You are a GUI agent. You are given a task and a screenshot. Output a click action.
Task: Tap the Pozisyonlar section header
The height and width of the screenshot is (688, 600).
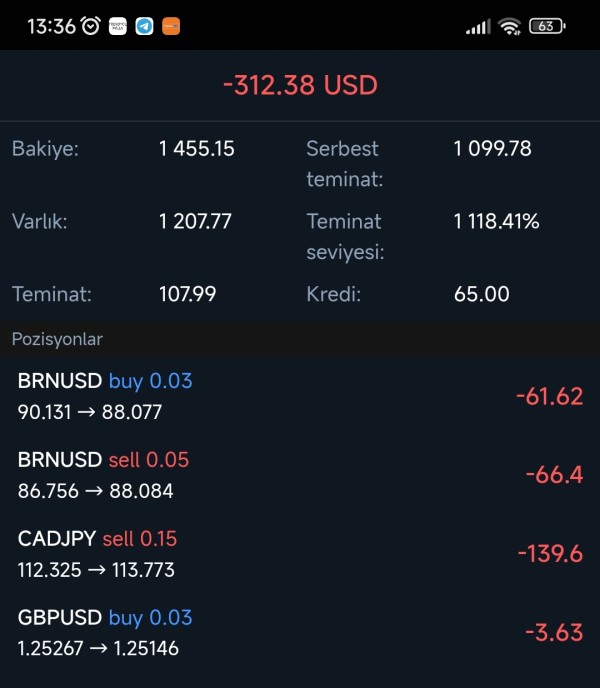(x=57, y=339)
